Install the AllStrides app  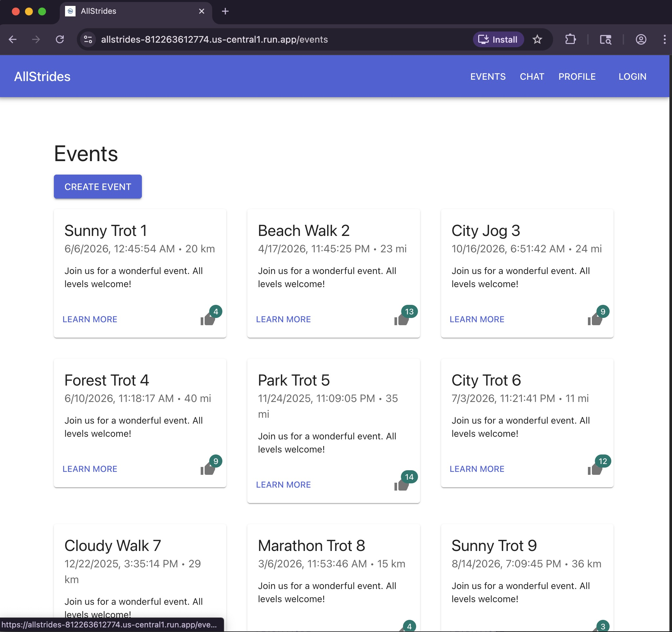tap(498, 39)
